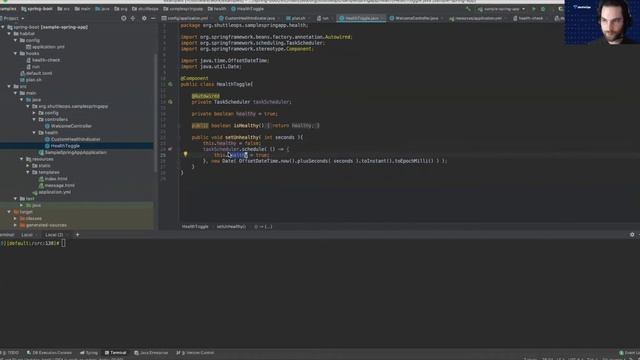The height and width of the screenshot is (360, 640).
Task: Click HealthToggle in editor bottom breadcrumb
Action: coord(195,227)
